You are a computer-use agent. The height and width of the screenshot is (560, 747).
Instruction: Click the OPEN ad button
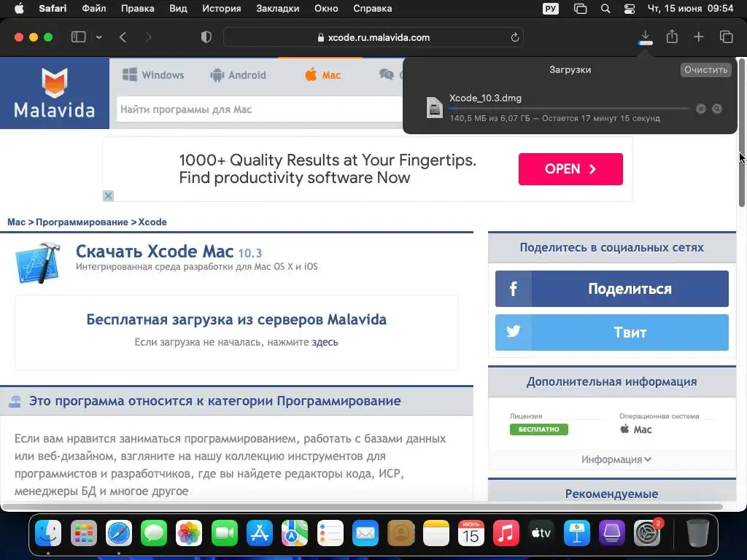point(570,169)
